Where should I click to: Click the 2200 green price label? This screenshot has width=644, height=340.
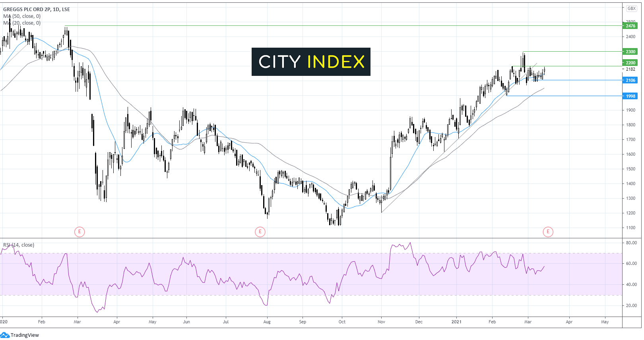pyautogui.click(x=630, y=63)
